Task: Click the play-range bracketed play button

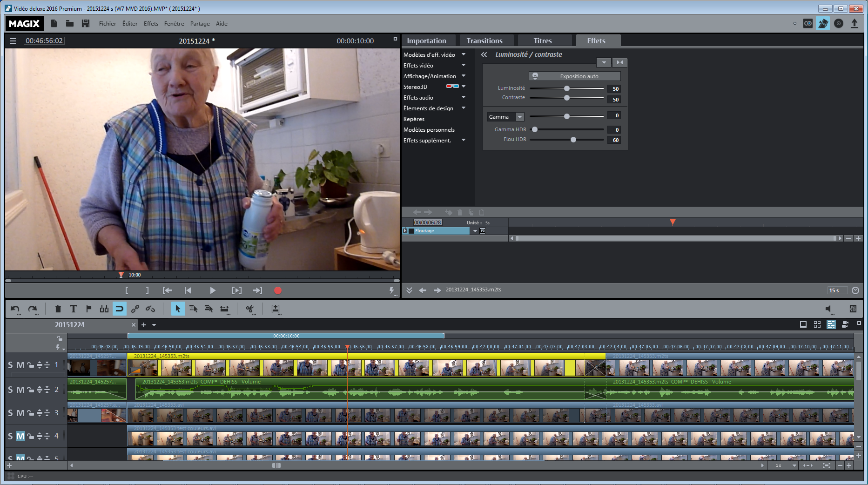Action: 237,290
